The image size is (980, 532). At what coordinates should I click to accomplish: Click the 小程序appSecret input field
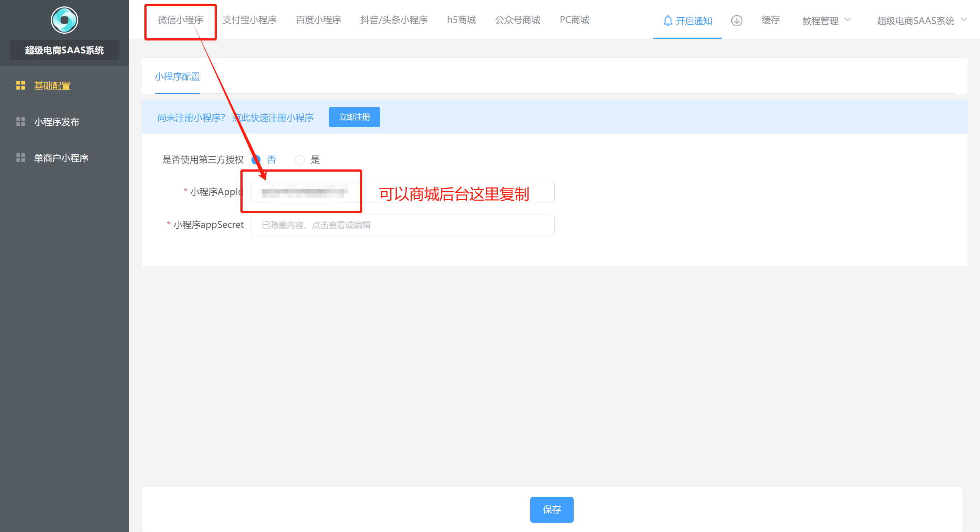pos(402,225)
